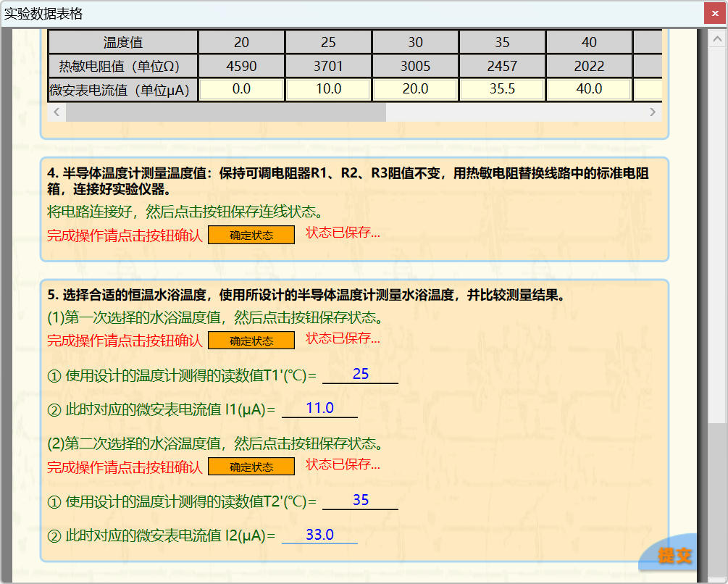
Task: Click 确定状态 button in step 4
Action: coord(251,235)
